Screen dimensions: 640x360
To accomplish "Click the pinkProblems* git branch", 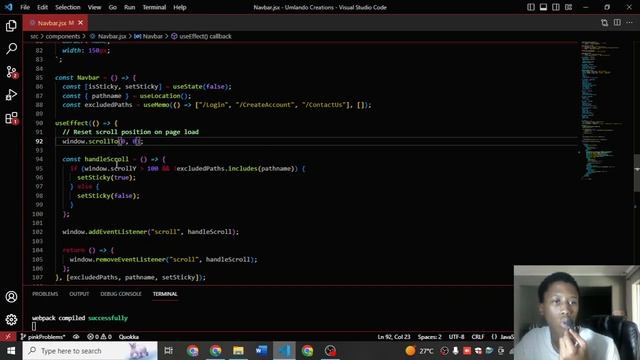I will point(43,337).
